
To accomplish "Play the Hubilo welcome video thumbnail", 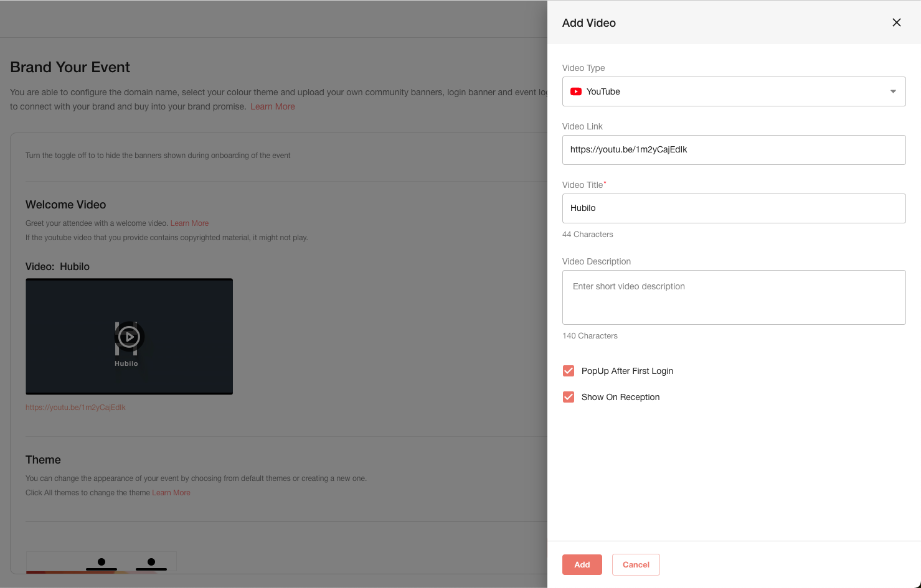I will pyautogui.click(x=129, y=337).
